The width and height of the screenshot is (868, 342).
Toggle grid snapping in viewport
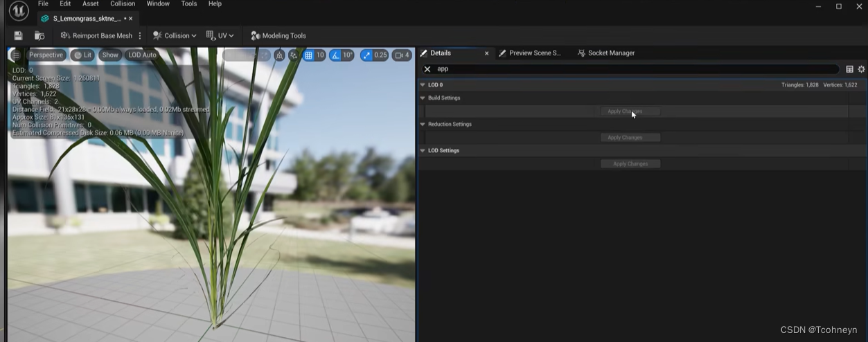coord(309,55)
